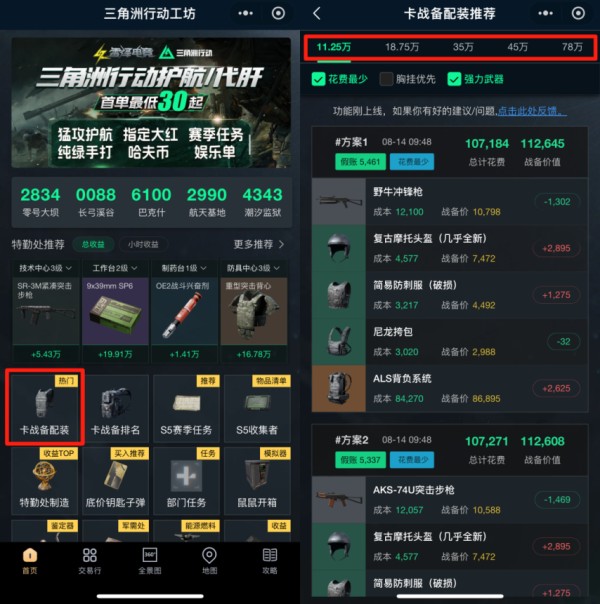Tap the 三角洲行动护航 promotional banner

pyautogui.click(x=151, y=102)
